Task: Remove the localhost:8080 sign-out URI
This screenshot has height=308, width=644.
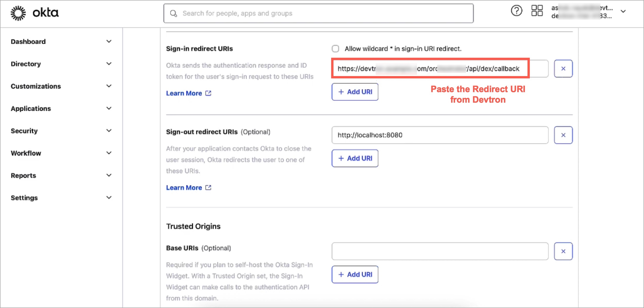Action: point(563,135)
